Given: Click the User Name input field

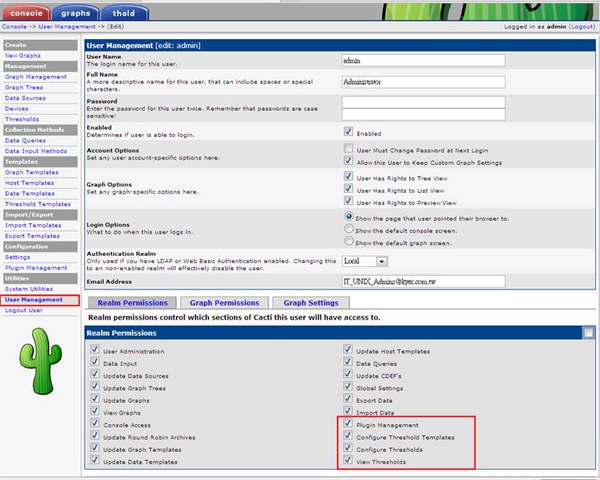Looking at the screenshot, I should click(x=423, y=60).
